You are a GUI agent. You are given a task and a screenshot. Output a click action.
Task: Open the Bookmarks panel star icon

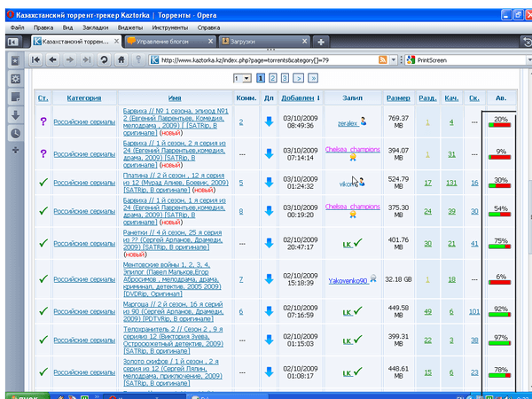(15, 60)
